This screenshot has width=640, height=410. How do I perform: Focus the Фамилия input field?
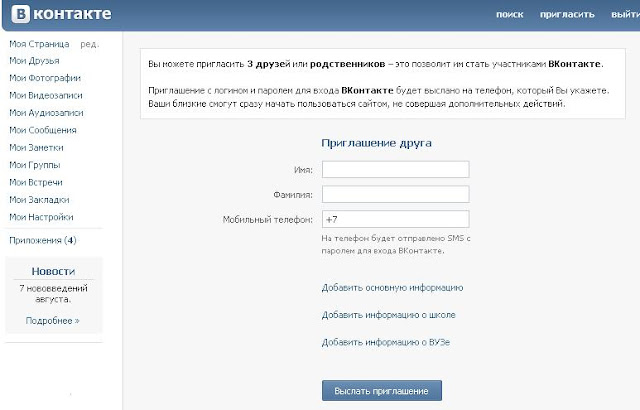(x=396, y=194)
